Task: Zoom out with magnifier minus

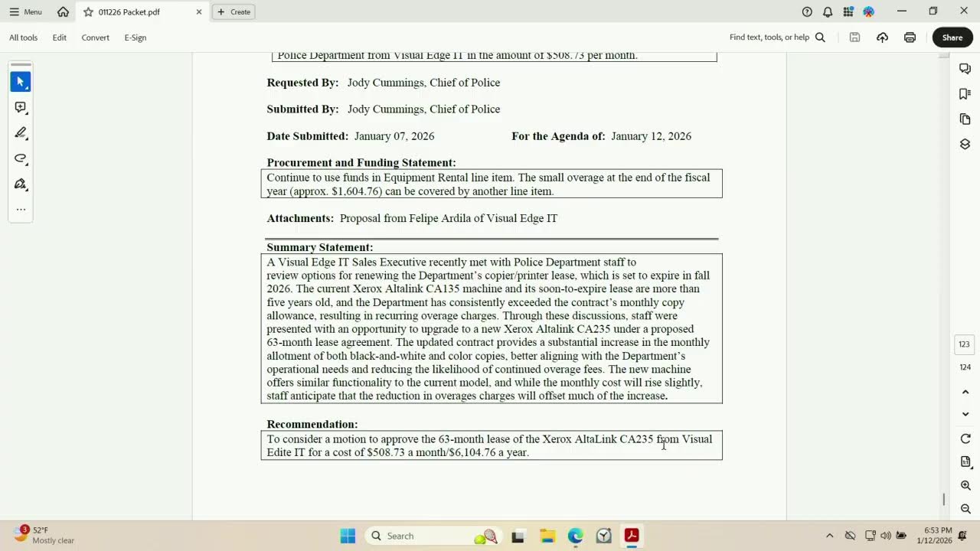Action: (965, 509)
